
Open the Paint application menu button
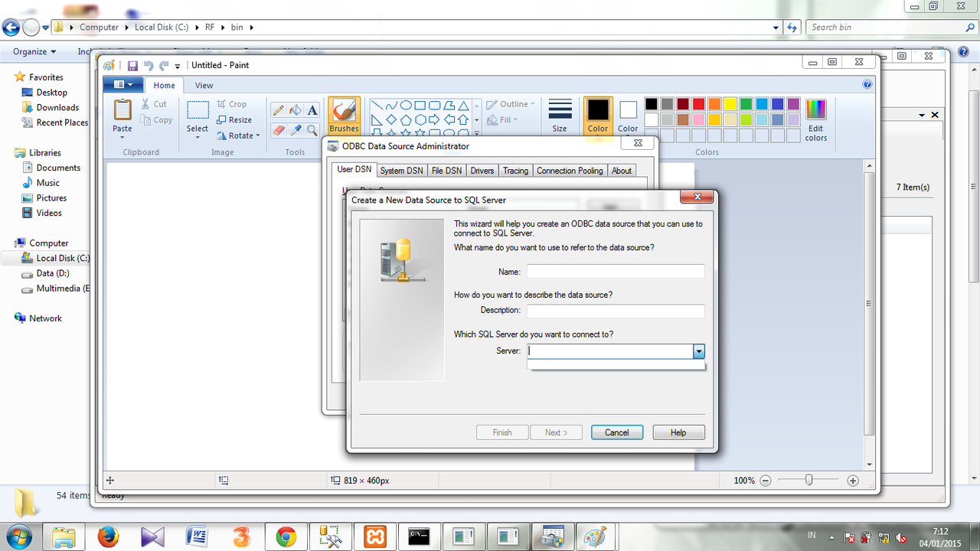123,85
